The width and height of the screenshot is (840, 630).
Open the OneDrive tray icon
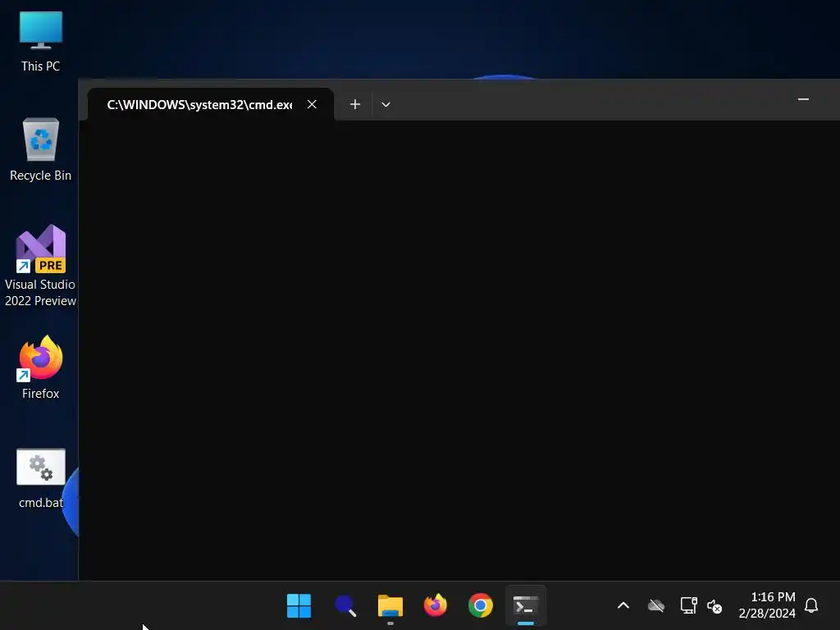[x=656, y=606]
